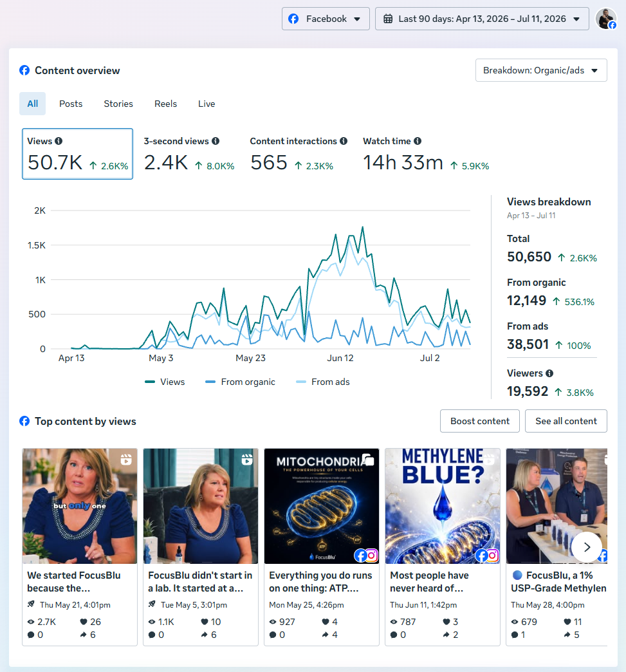Open post titled 'Most people have never heard of'
The width and height of the screenshot is (626, 672).
pos(429,582)
